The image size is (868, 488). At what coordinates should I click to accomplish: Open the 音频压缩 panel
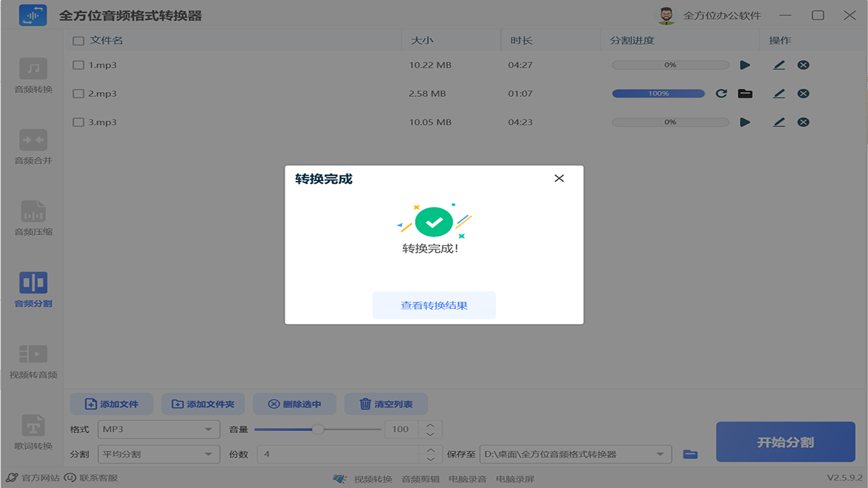pos(32,216)
